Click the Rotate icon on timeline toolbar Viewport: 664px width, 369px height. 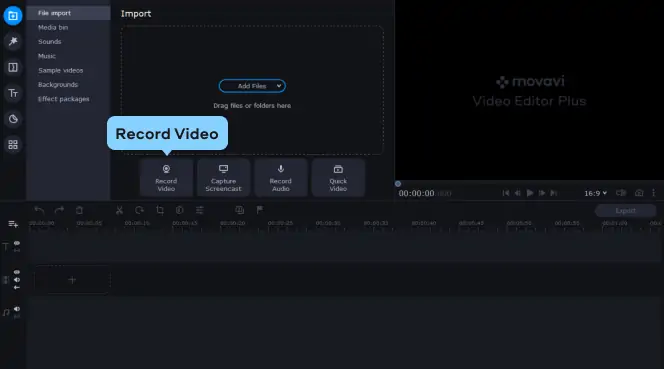click(x=139, y=210)
